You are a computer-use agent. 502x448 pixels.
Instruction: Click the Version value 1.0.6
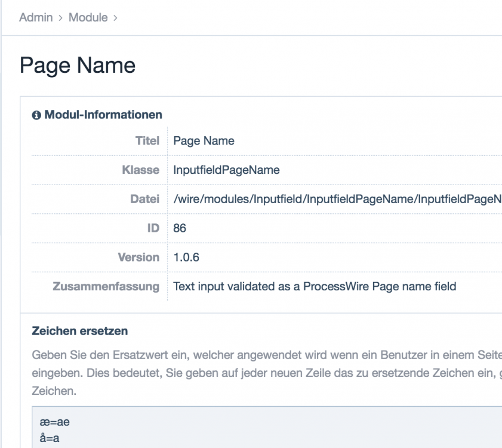click(185, 257)
